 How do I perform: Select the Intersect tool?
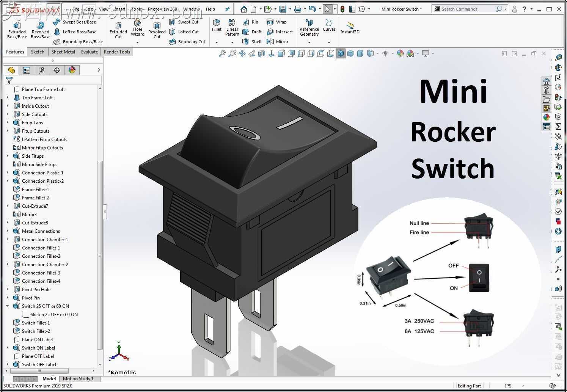pos(280,32)
